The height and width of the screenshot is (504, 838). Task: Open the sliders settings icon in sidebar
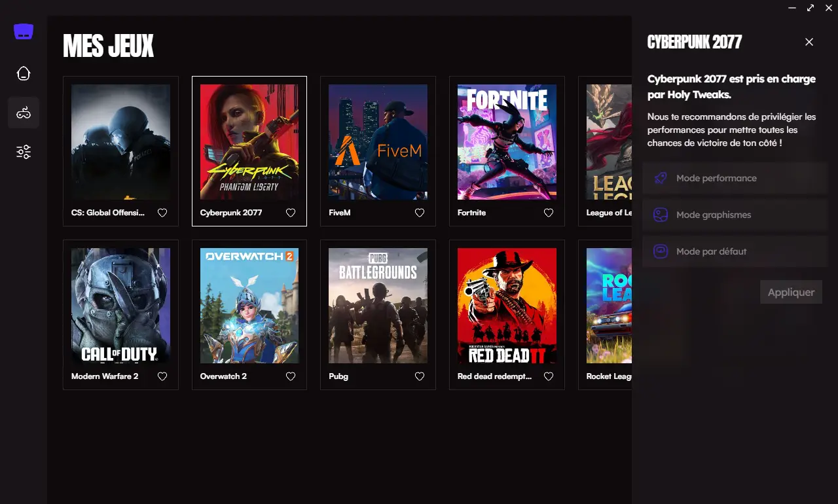click(x=24, y=152)
